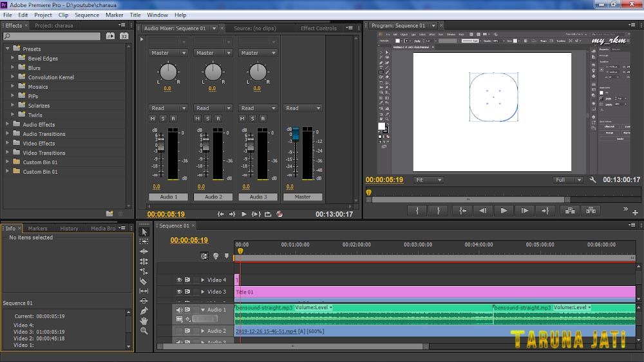This screenshot has height=362, width=644.
Task: Solo Audio 3 channel in mixer
Action: point(252,119)
